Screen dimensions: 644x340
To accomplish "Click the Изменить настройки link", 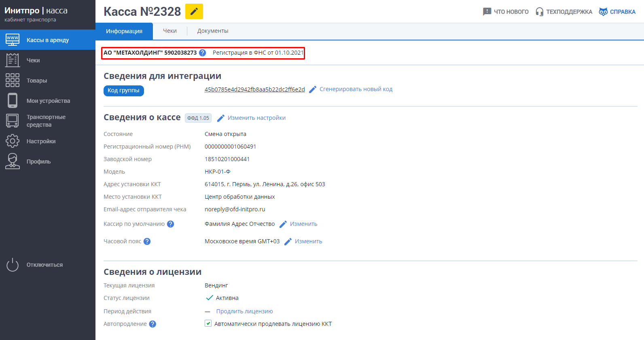I will tap(256, 118).
